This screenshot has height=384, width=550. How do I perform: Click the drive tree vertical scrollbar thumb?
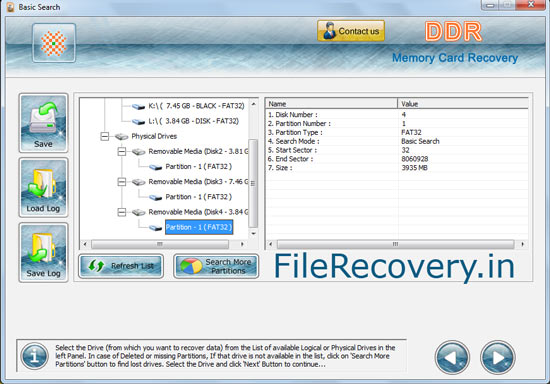[x=253, y=183]
